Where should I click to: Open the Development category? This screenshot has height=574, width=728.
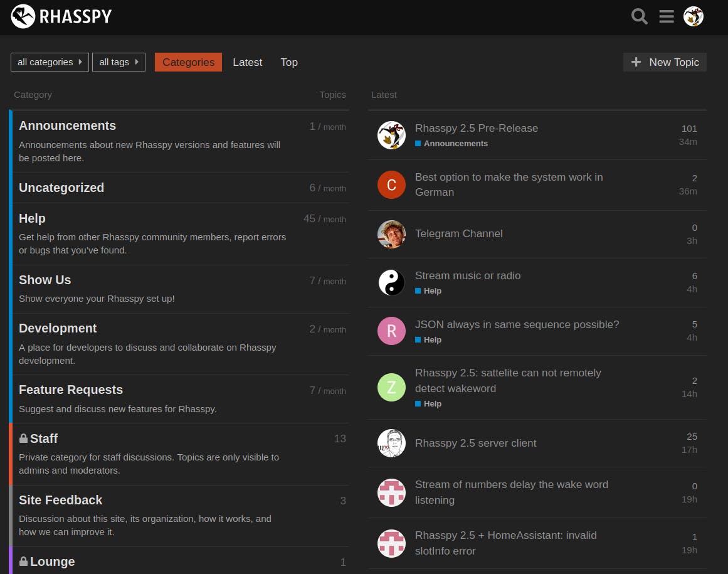coord(58,328)
